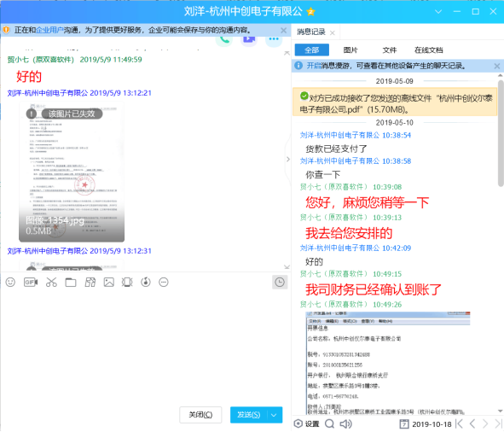504x432 pixels.
Task: Click the message 我去给您安排的
Action: point(349,233)
